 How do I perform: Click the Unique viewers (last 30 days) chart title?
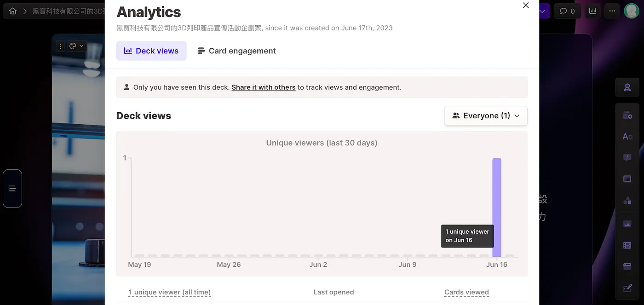point(322,143)
